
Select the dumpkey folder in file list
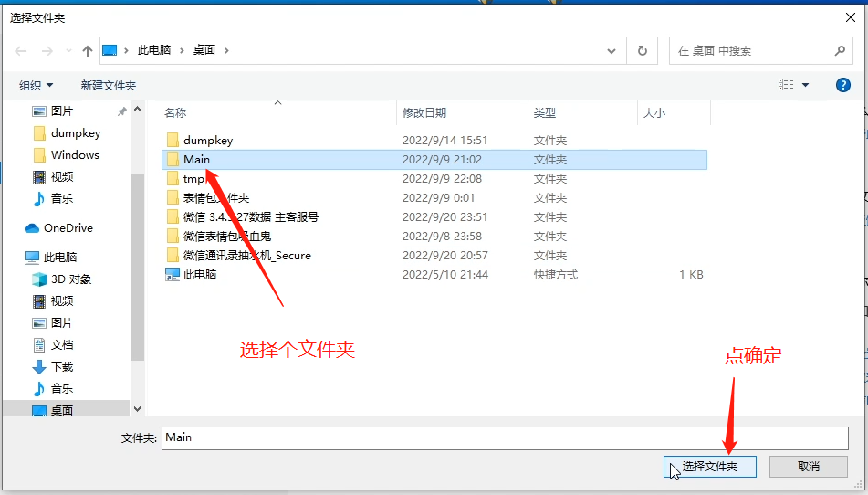point(207,141)
